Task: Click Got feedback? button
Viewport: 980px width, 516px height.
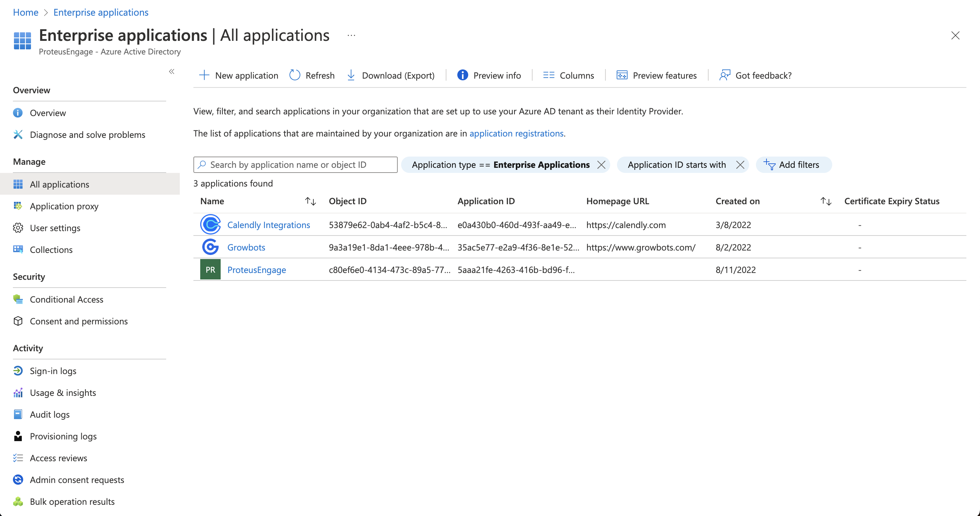Action: point(755,75)
